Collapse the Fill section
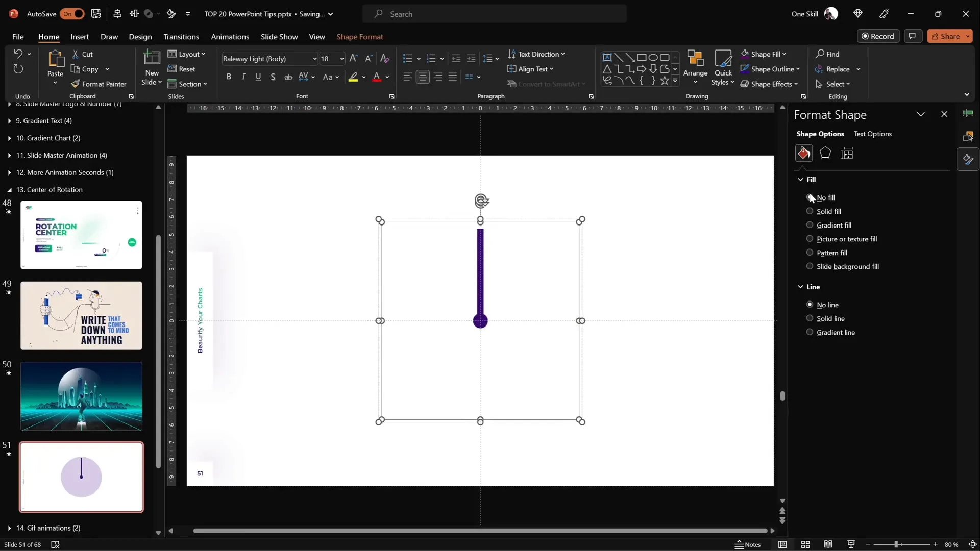The height and width of the screenshot is (551, 980). 800,180
